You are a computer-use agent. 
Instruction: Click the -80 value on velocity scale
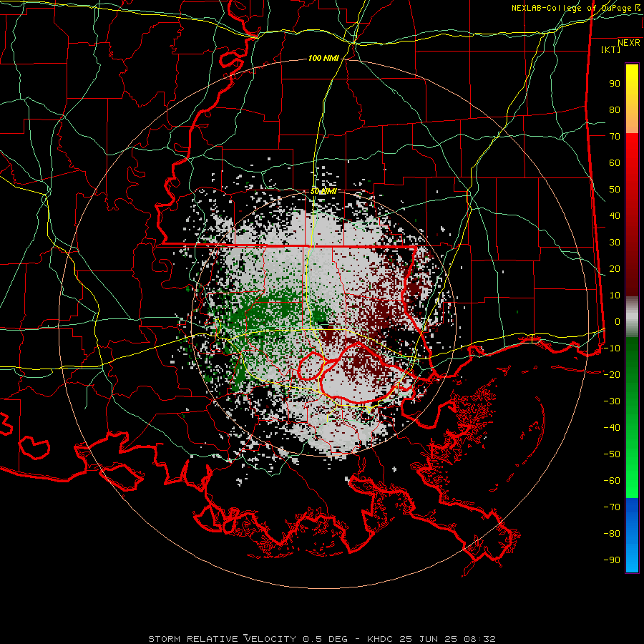tap(612, 534)
